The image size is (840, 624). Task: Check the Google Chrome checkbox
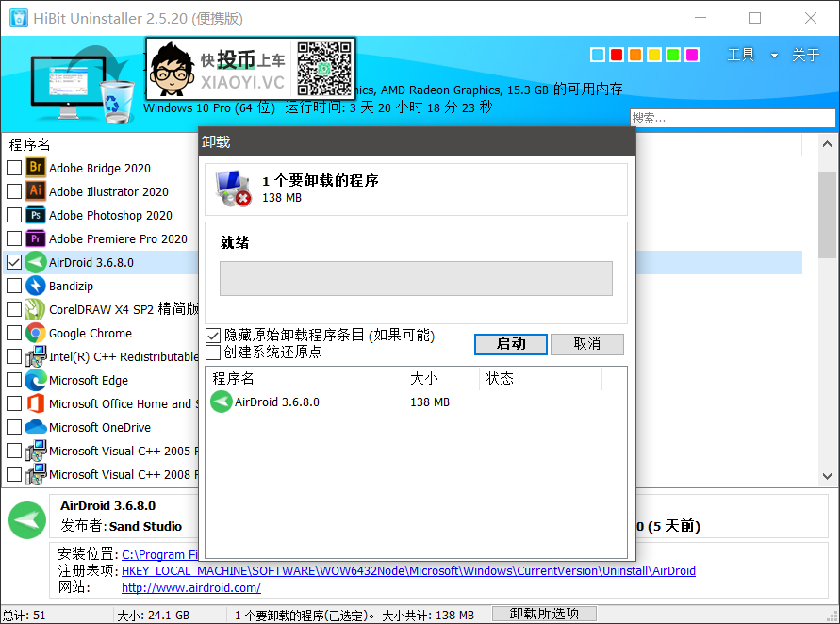[14, 333]
